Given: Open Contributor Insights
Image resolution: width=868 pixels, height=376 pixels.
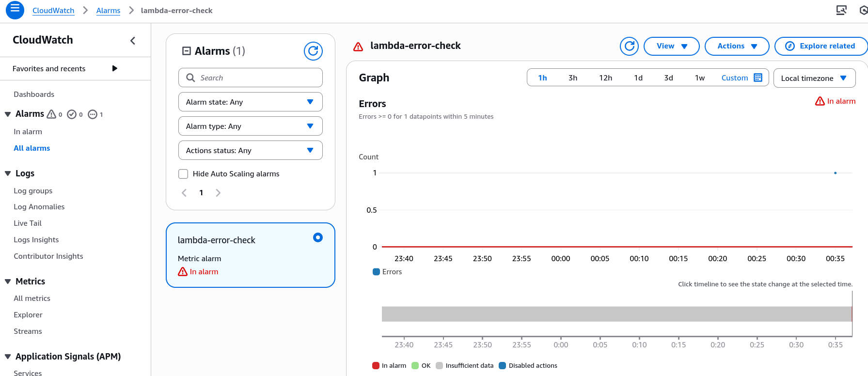Looking at the screenshot, I should click(48, 256).
